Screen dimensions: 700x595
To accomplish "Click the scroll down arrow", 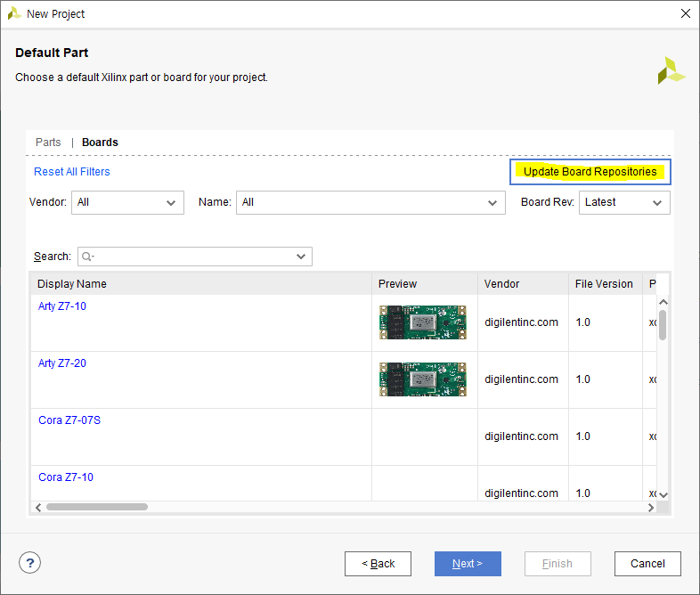I will (663, 494).
